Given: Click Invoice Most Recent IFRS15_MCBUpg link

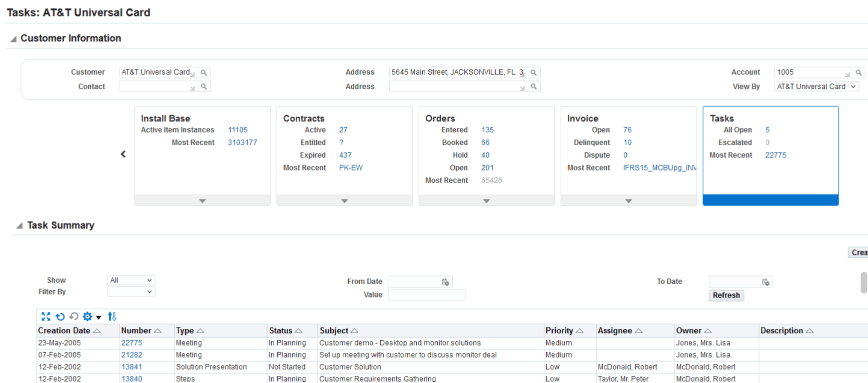Looking at the screenshot, I should point(659,168).
